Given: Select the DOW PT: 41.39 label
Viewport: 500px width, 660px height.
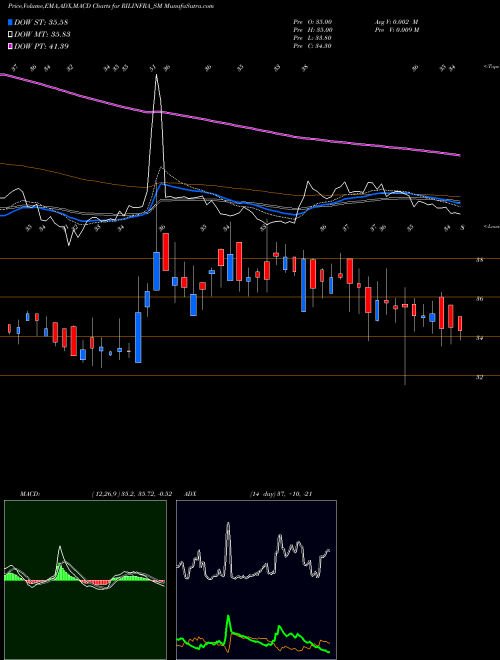Looking at the screenshot, I should tap(41, 46).
